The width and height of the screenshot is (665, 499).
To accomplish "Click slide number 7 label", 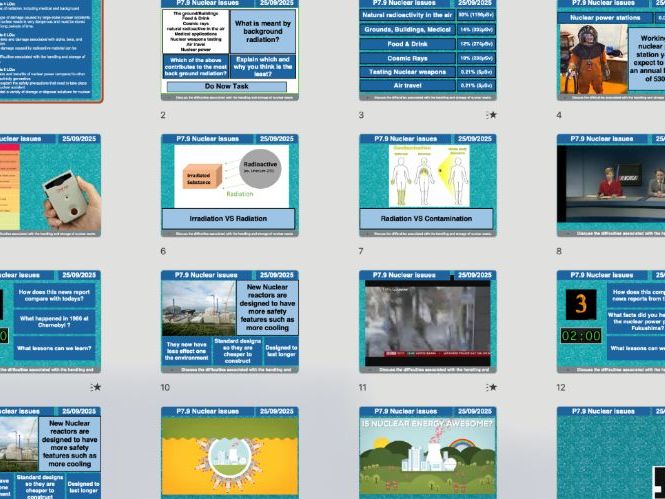I will (x=361, y=251).
